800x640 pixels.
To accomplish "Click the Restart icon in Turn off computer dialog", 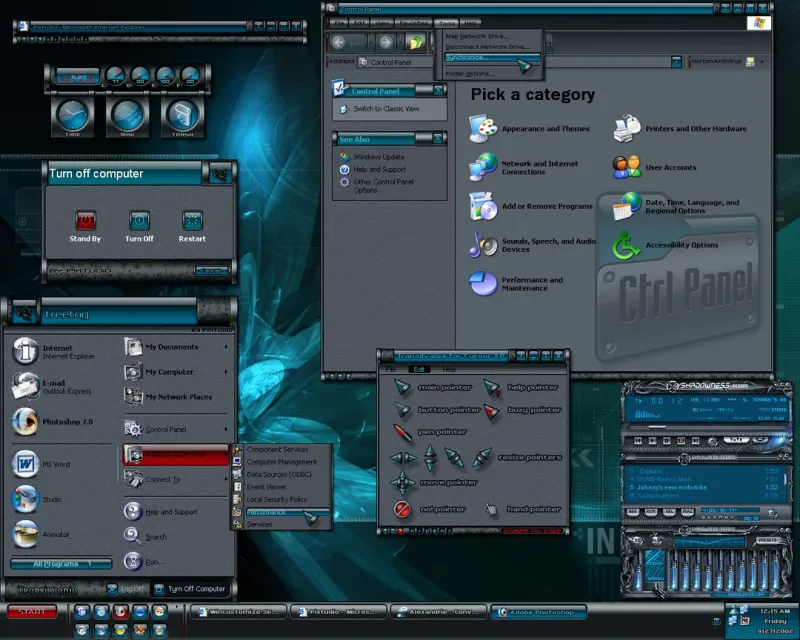I will pyautogui.click(x=192, y=220).
